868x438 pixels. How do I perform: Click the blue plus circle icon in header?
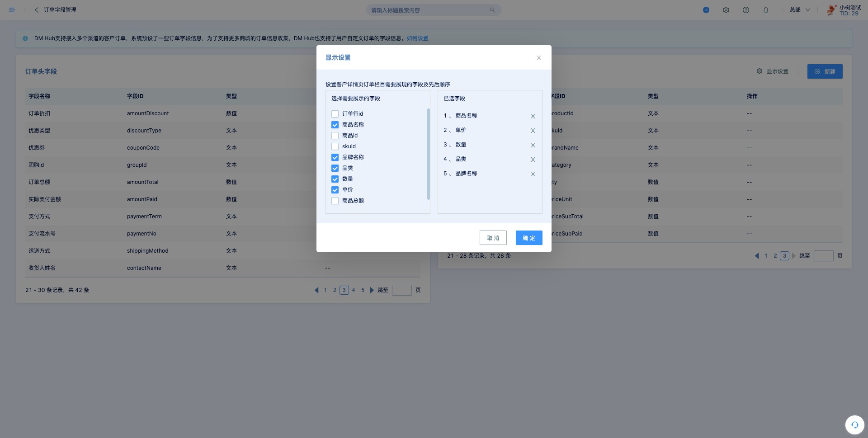[x=706, y=10]
